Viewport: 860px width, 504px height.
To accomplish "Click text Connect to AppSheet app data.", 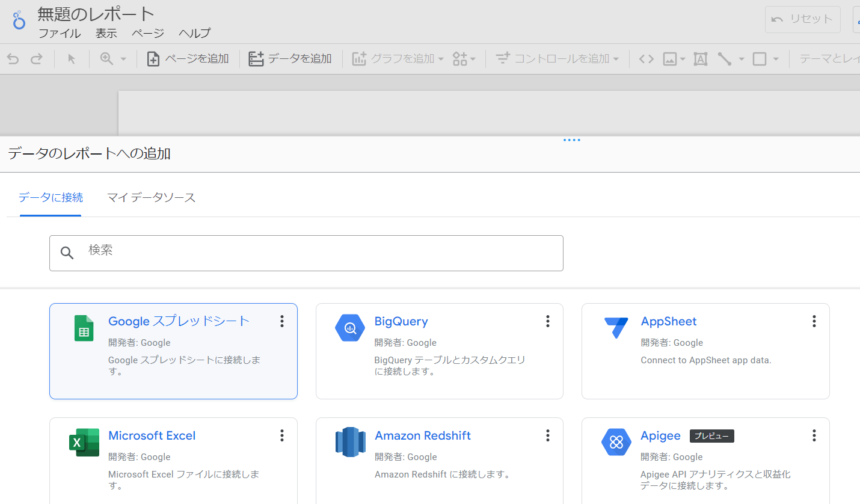I will (706, 360).
